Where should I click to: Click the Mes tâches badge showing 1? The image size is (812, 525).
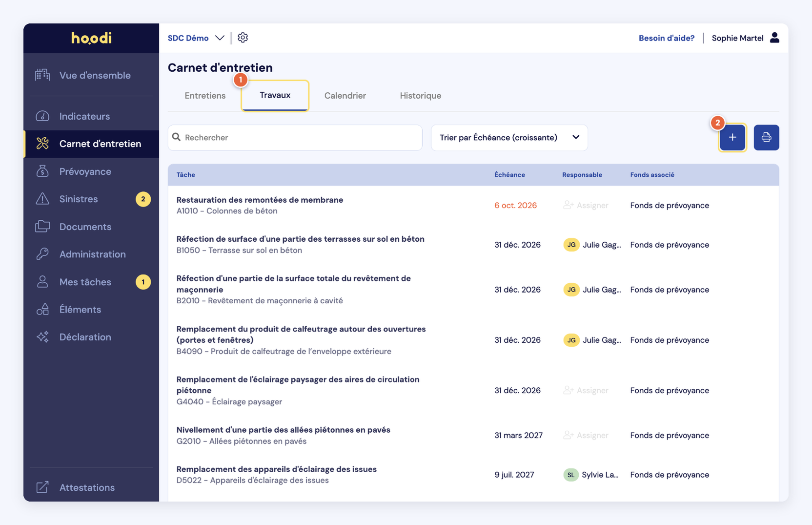point(143,282)
